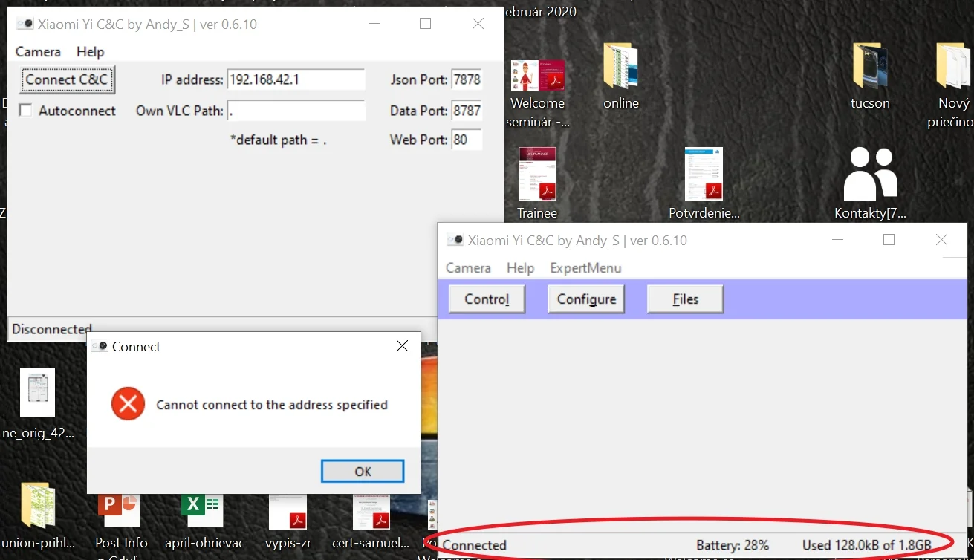Open the ExpertMenu menu
The width and height of the screenshot is (974, 560).
coord(585,268)
